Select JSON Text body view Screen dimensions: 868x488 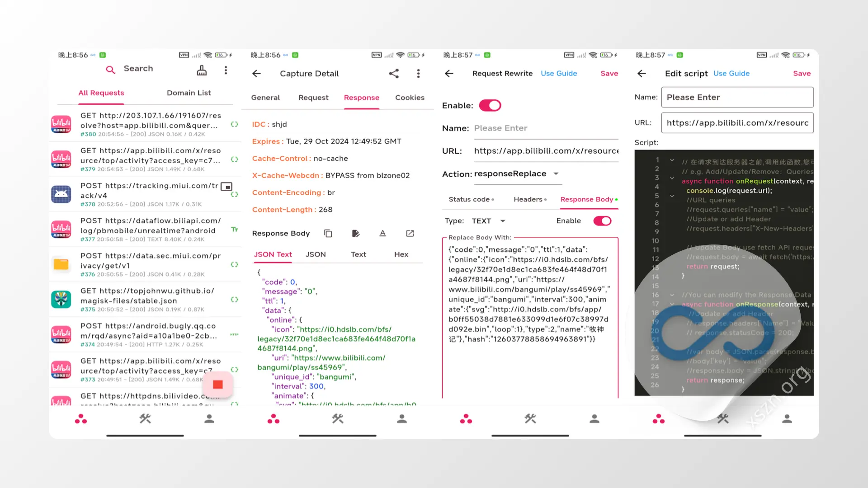(x=273, y=254)
